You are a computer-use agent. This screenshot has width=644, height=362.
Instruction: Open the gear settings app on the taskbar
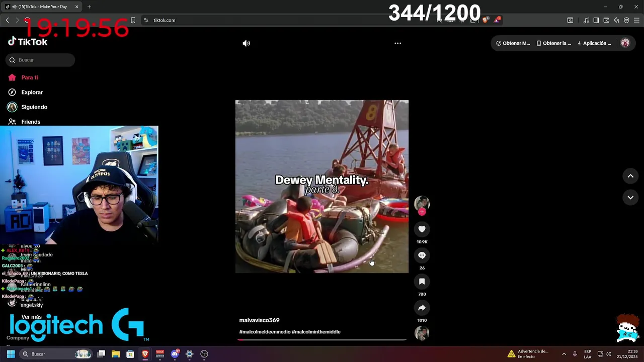point(189,354)
